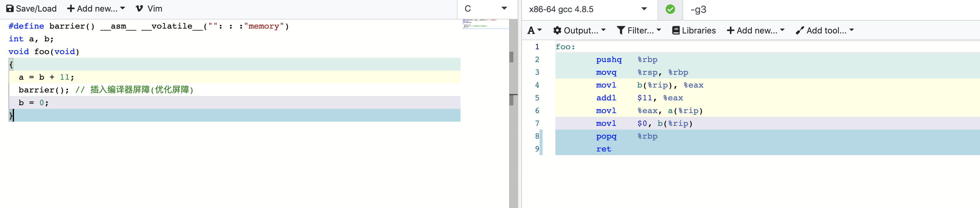Click assembly line 7 movl $0 instruction
Image resolution: width=980 pixels, height=208 pixels.
(644, 123)
